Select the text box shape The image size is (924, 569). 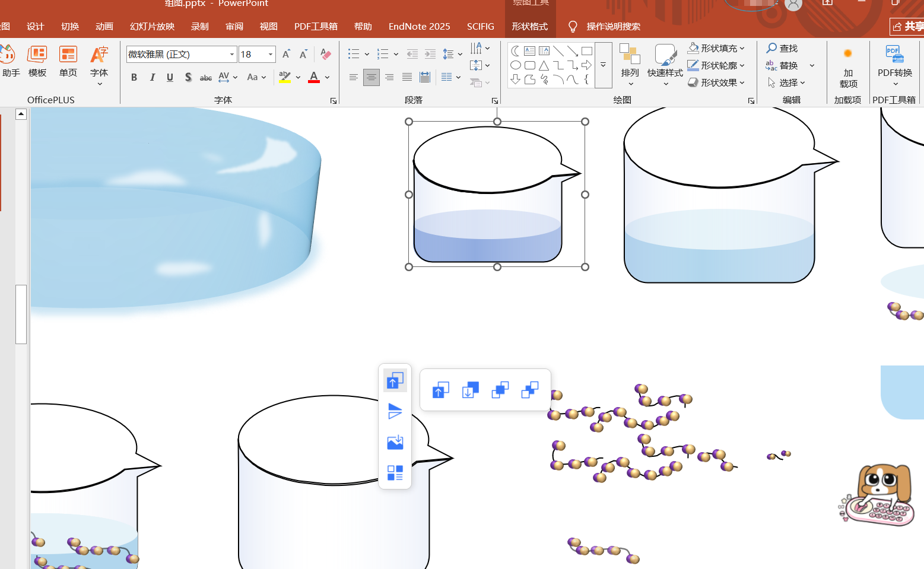529,51
